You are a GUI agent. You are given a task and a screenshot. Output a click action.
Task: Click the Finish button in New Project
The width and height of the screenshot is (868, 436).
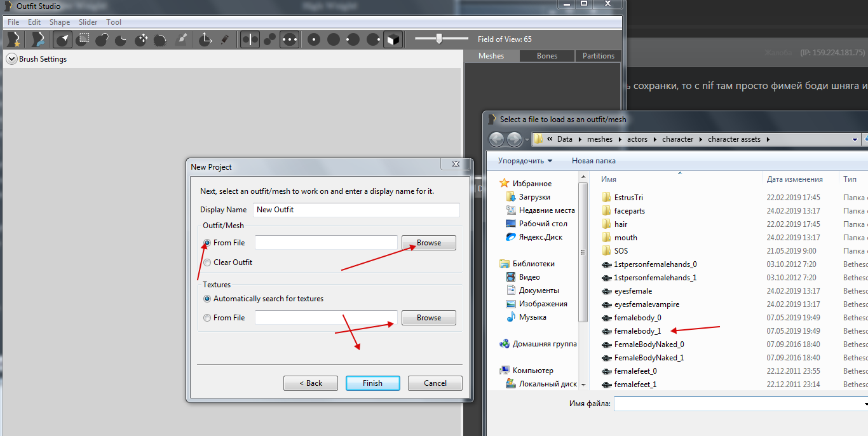coord(372,383)
